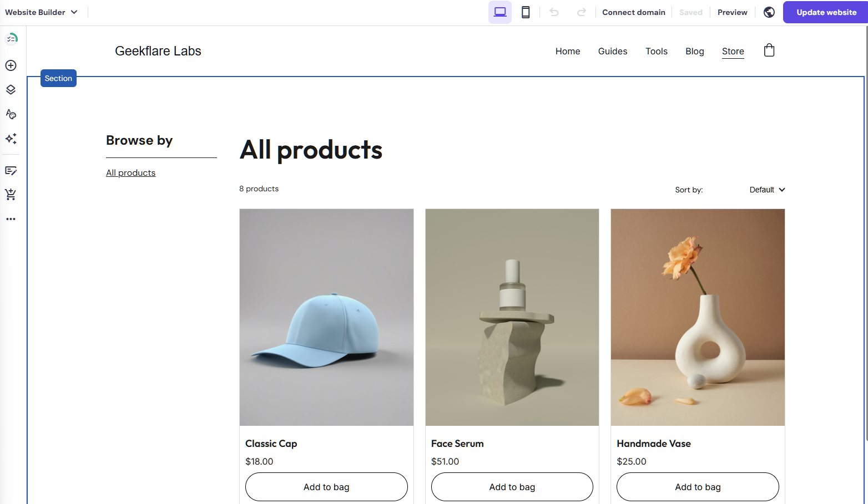Open the language globe icon
This screenshot has width=868, height=504.
[769, 12]
